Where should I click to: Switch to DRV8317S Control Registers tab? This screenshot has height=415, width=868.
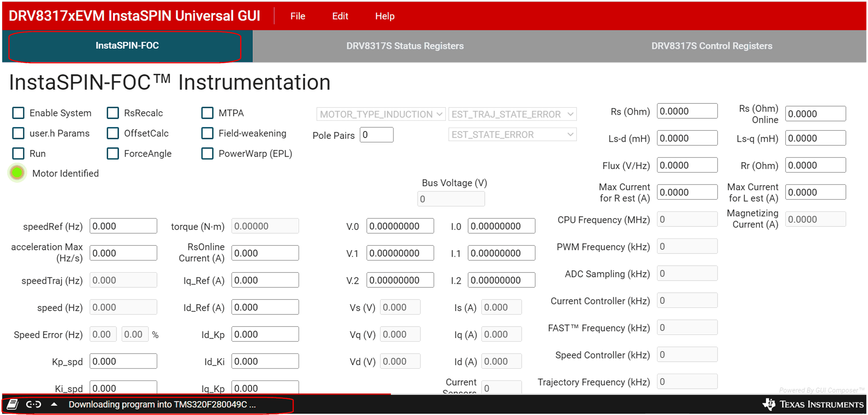(x=712, y=46)
